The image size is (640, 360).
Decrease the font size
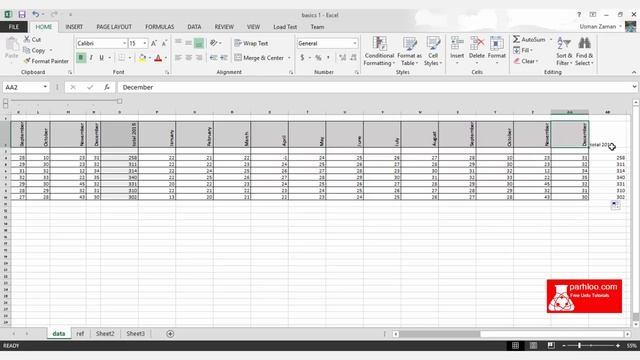tap(164, 43)
